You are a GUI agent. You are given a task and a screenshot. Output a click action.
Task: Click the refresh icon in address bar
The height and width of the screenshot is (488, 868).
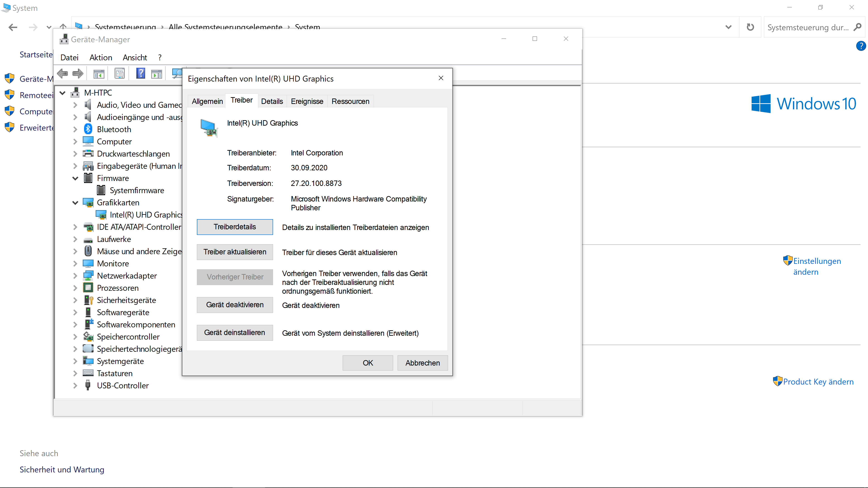tap(750, 27)
